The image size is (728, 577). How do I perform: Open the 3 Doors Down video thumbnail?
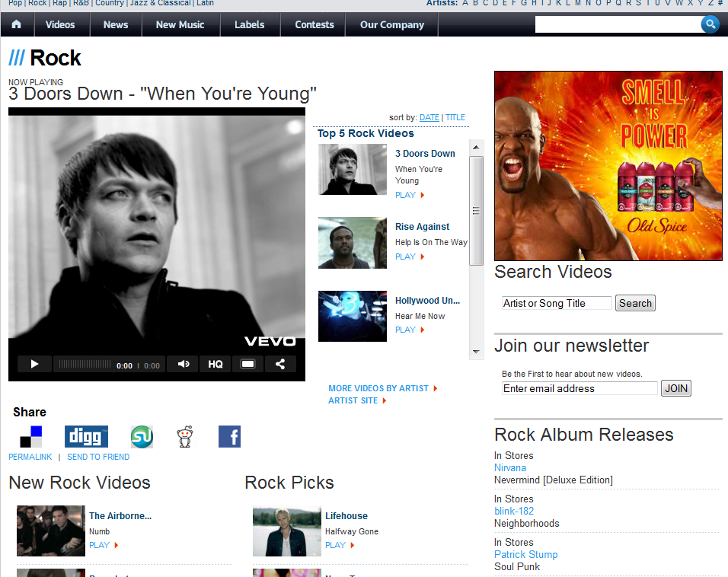point(353,170)
